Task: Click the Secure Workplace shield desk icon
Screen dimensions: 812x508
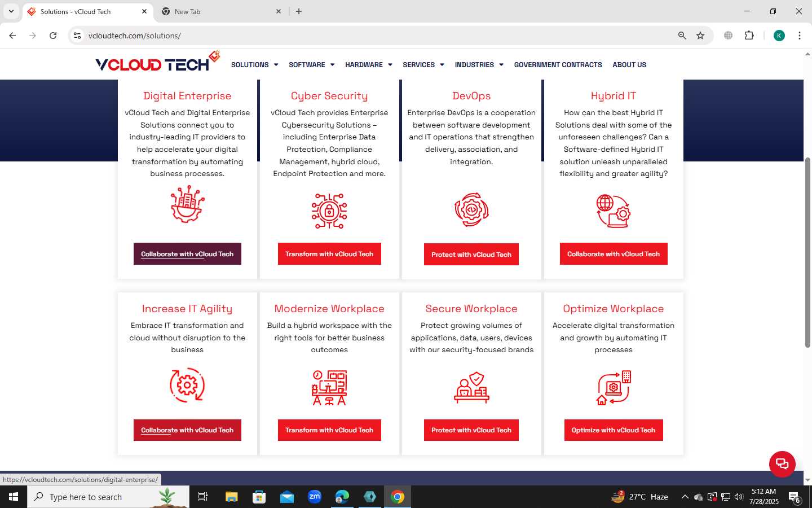Action: click(471, 387)
